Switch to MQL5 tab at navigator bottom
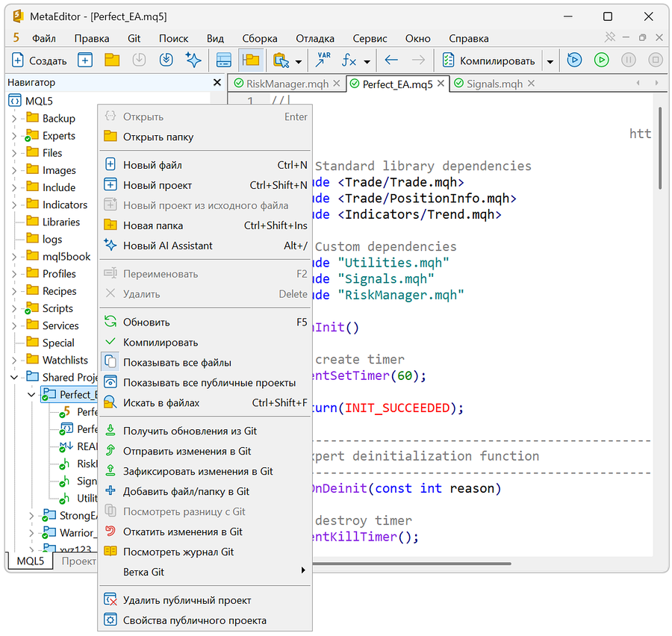Image resolution: width=672 pixels, height=636 pixels. 31,561
